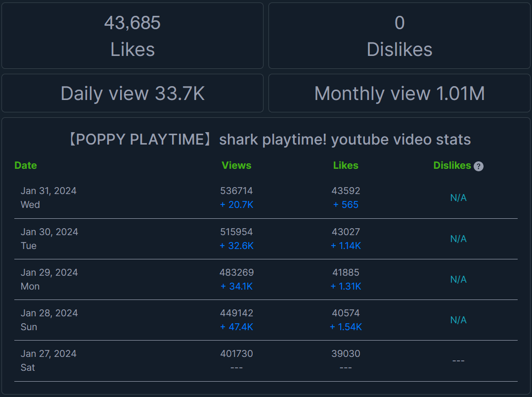The width and height of the screenshot is (532, 397).
Task: Click the Wed weekday label
Action: [30, 205]
